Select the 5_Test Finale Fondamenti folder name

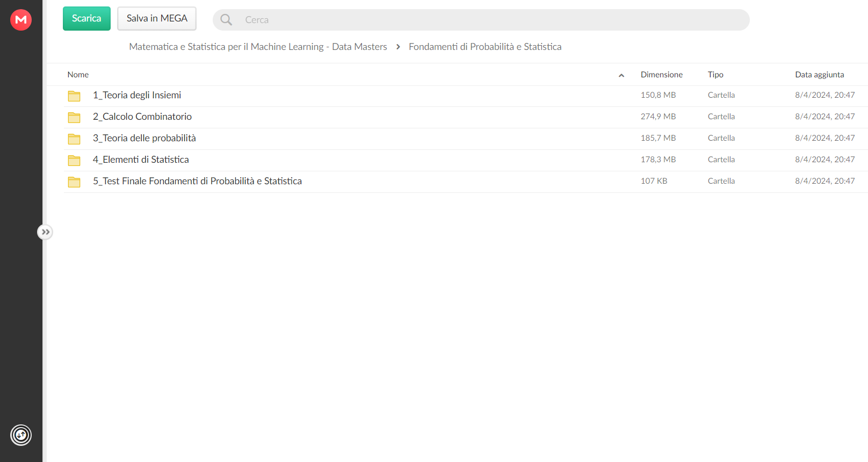(197, 181)
